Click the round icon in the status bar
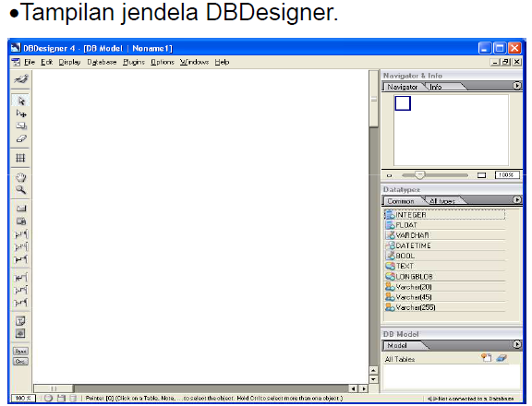The height and width of the screenshot is (406, 532). coord(49,399)
